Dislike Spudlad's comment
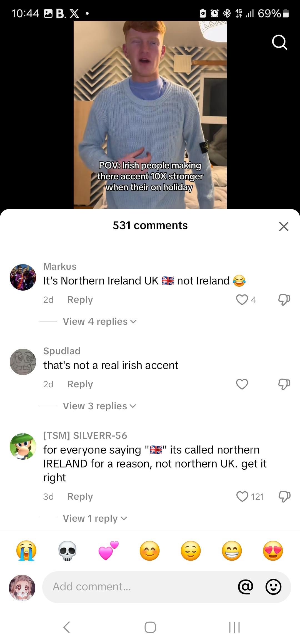 point(284,384)
